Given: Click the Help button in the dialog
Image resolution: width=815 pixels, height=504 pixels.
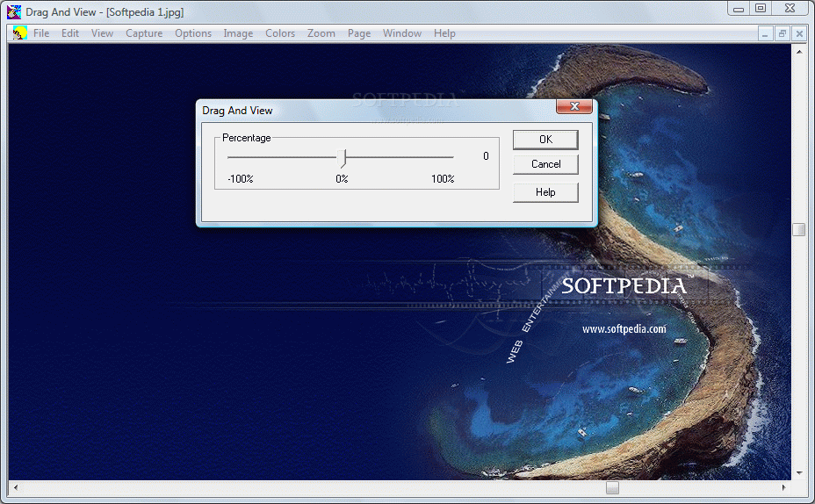Looking at the screenshot, I should [545, 192].
